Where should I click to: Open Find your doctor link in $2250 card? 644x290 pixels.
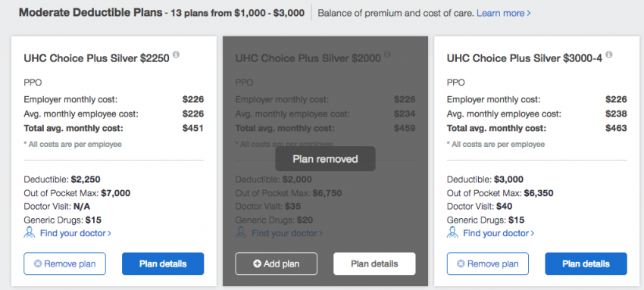(76, 233)
